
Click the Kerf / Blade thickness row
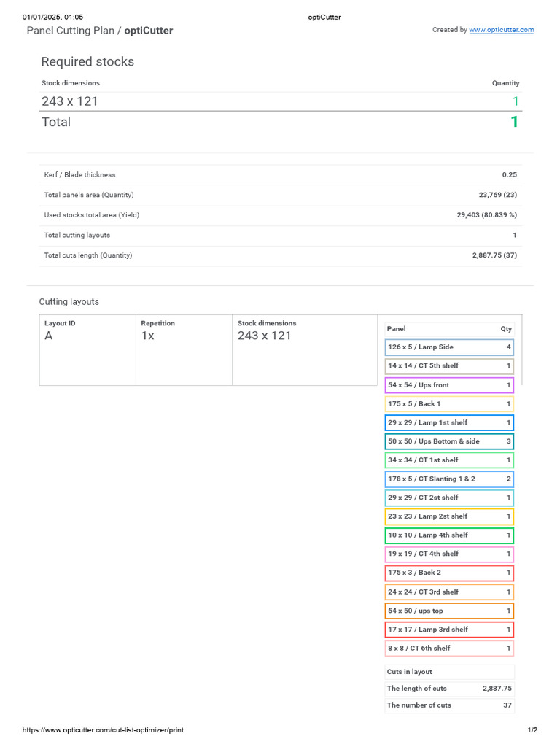click(x=280, y=175)
